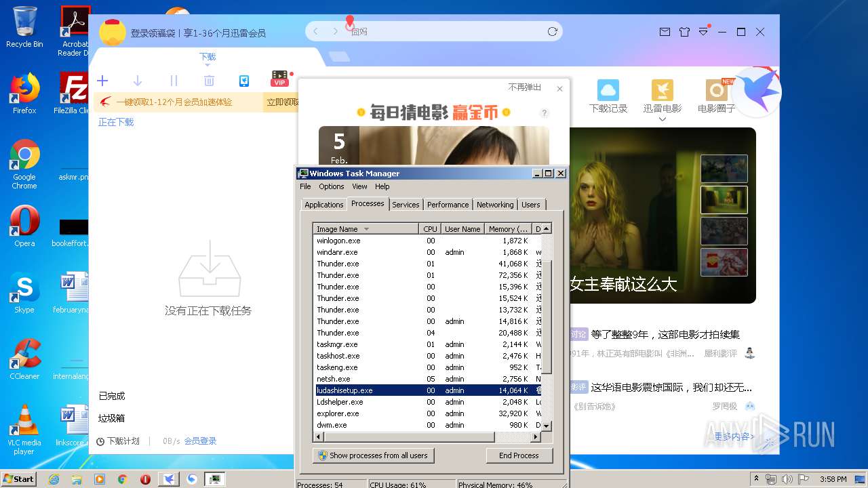Click the yellow lucky bag avatar
Image resolution: width=868 pixels, height=488 pixels.
coord(113,32)
